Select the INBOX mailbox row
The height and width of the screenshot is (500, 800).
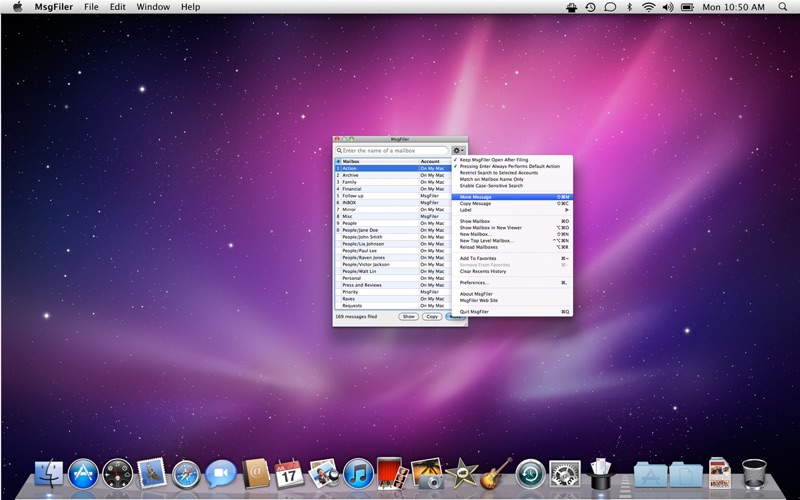(x=393, y=203)
